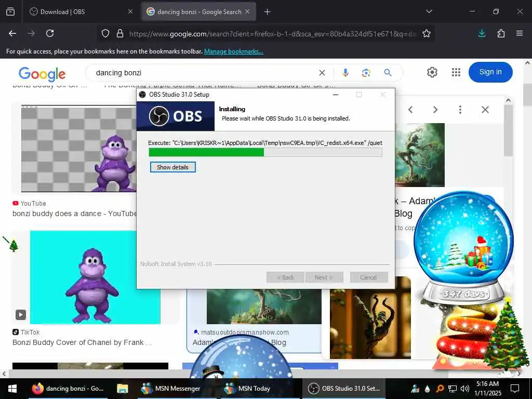Open site security padlock info

click(x=120, y=33)
